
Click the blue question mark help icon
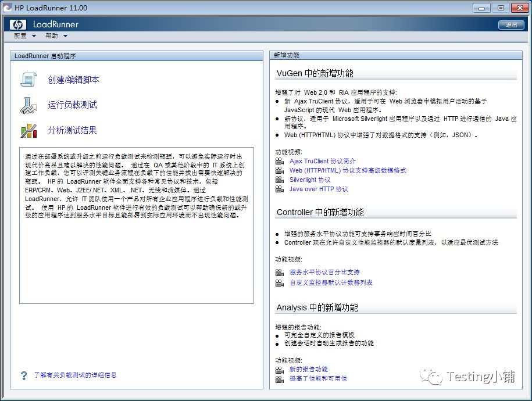point(24,375)
